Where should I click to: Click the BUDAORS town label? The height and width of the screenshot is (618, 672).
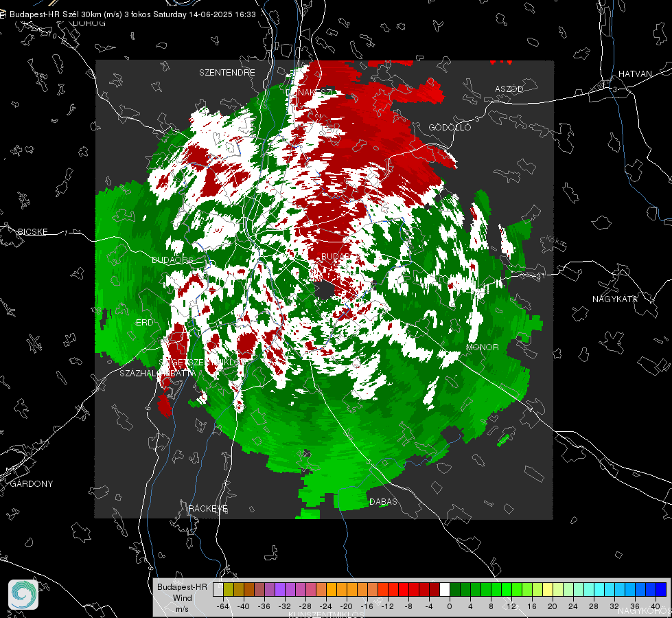coord(172,260)
